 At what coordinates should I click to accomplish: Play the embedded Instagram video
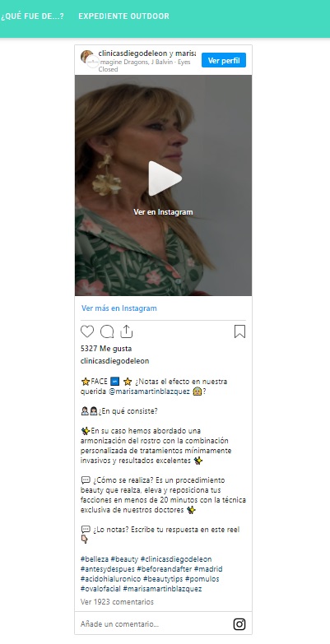pyautogui.click(x=165, y=178)
